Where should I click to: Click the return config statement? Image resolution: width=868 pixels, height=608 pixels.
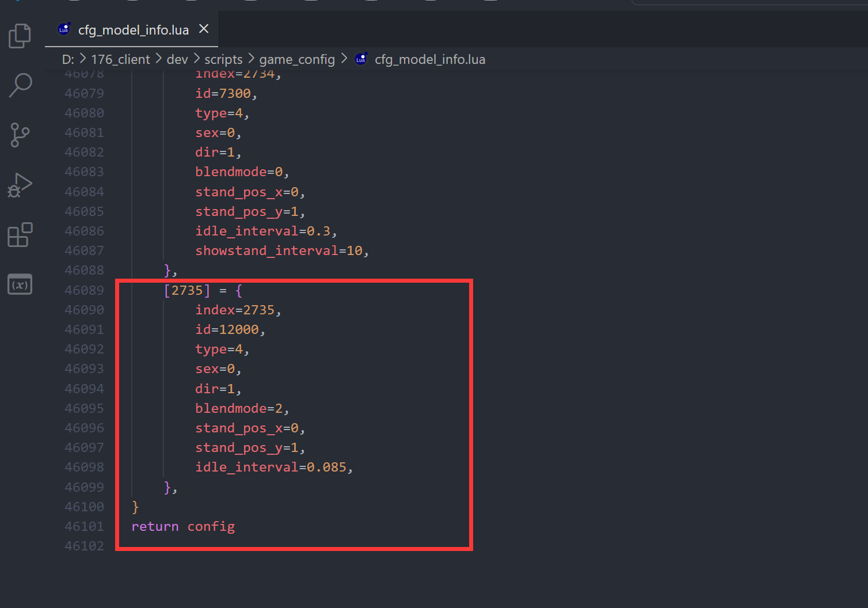point(183,526)
